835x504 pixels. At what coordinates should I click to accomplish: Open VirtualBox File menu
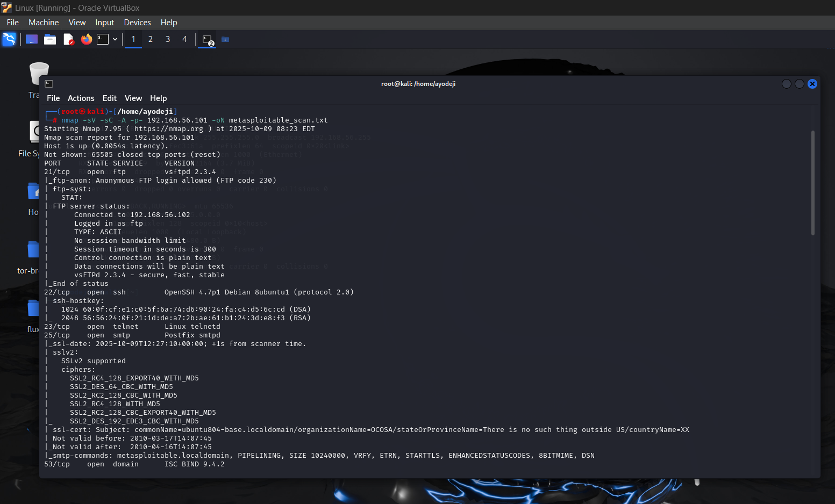pyautogui.click(x=13, y=23)
